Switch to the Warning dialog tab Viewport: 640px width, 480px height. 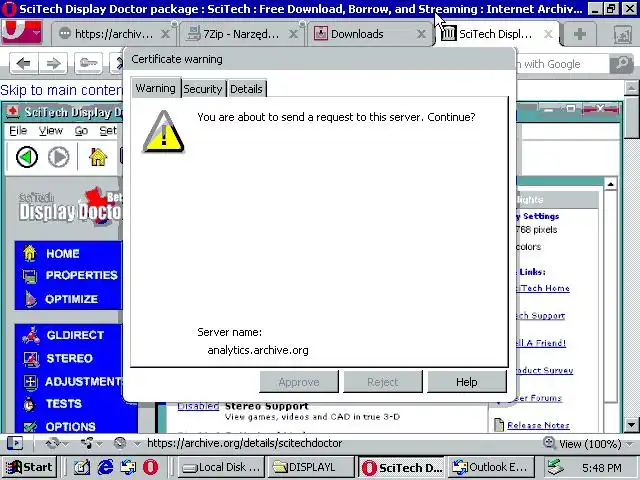click(x=156, y=88)
